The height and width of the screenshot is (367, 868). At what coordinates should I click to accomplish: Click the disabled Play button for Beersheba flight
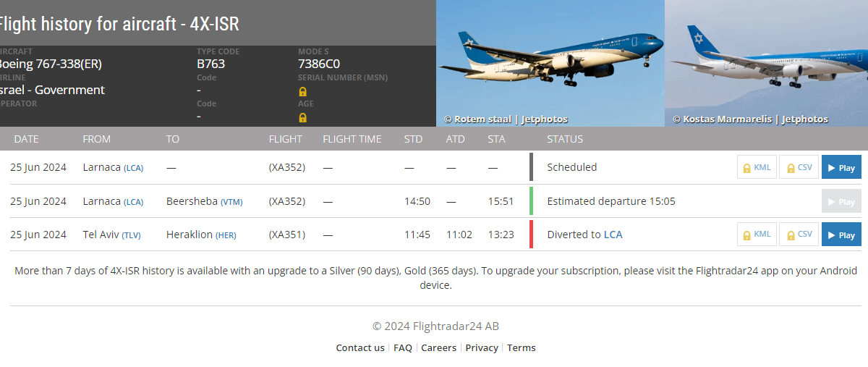[x=841, y=201]
